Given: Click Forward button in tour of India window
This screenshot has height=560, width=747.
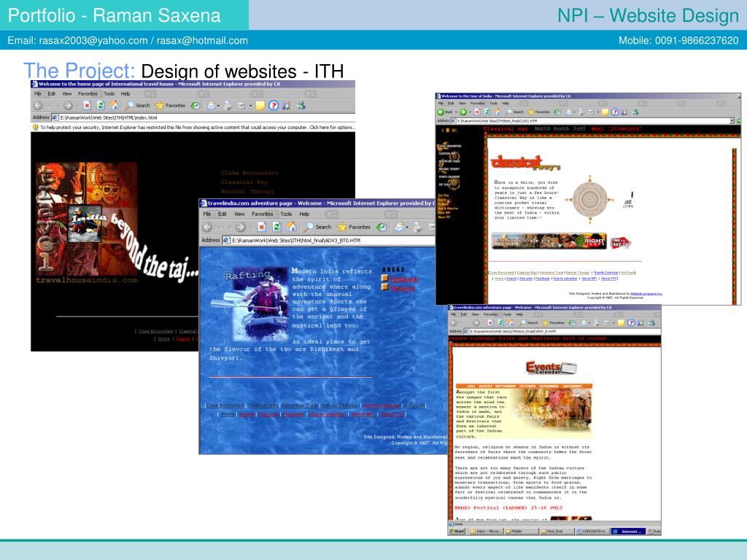Looking at the screenshot, I should point(462,112).
